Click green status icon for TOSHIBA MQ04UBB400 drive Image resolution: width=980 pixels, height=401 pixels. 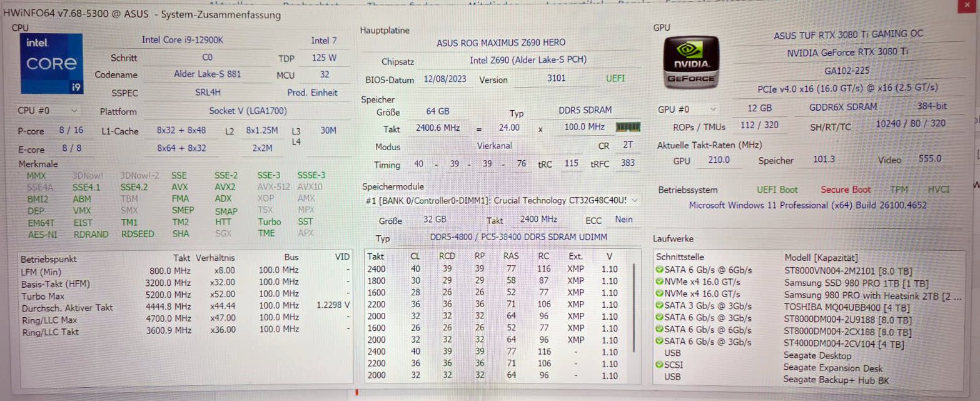click(x=659, y=306)
